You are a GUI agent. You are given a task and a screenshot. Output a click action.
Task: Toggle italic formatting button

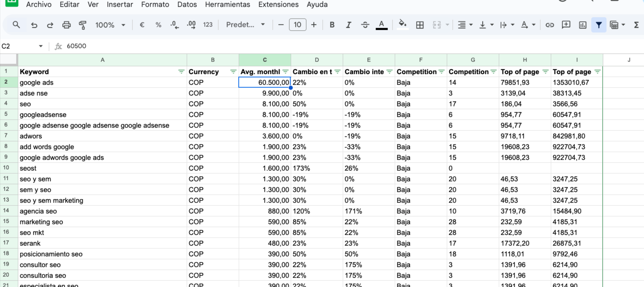point(348,25)
